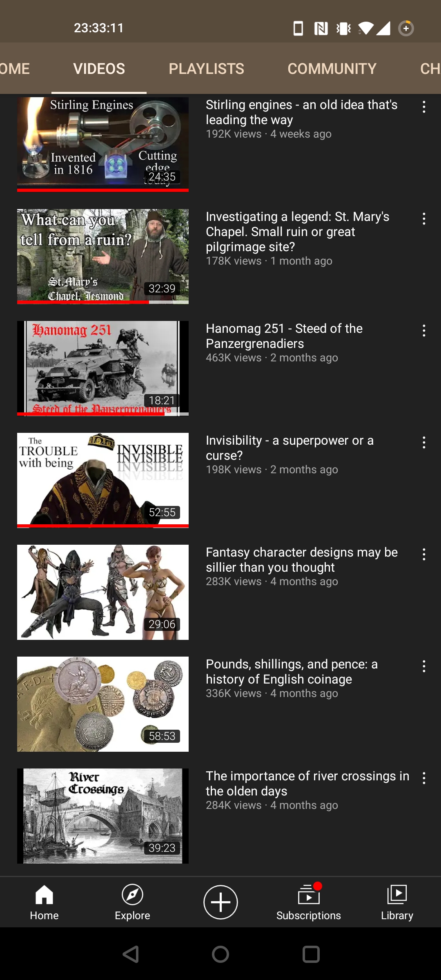
Task: Open options menu for Stirling engines video
Action: [424, 107]
